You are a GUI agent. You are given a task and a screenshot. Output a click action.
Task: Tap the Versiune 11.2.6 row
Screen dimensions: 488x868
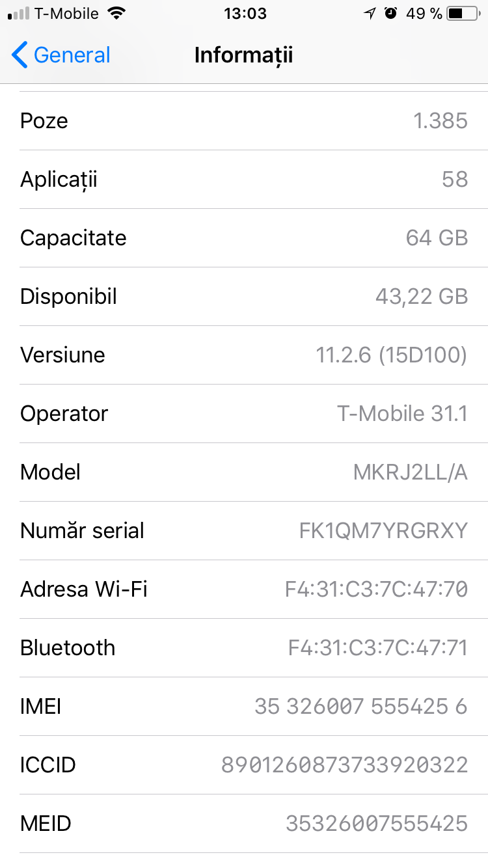point(244,355)
